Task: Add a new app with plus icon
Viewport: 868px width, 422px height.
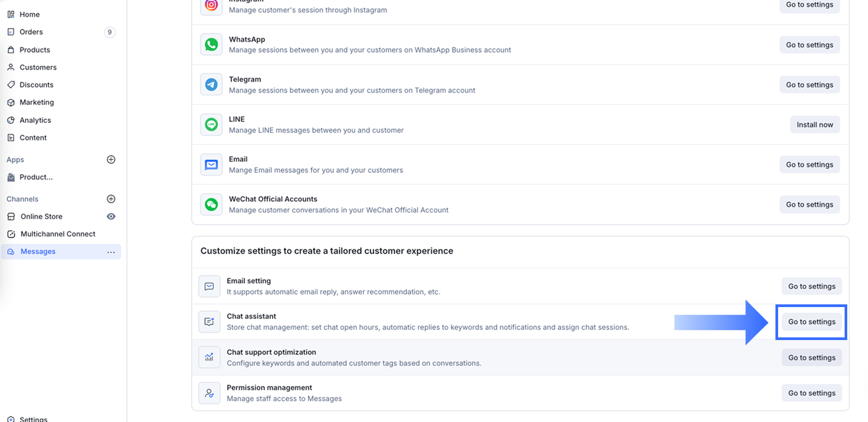Action: (x=111, y=160)
